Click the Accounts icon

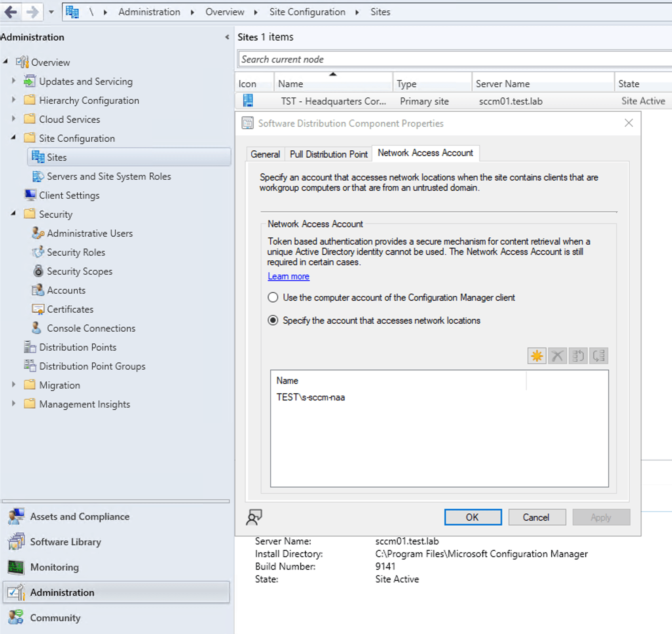[x=38, y=290]
